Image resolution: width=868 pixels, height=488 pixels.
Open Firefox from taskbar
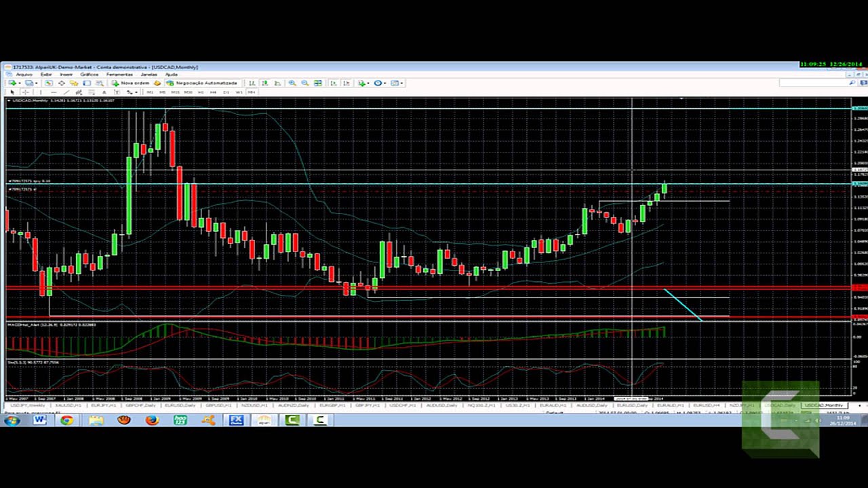click(152, 420)
